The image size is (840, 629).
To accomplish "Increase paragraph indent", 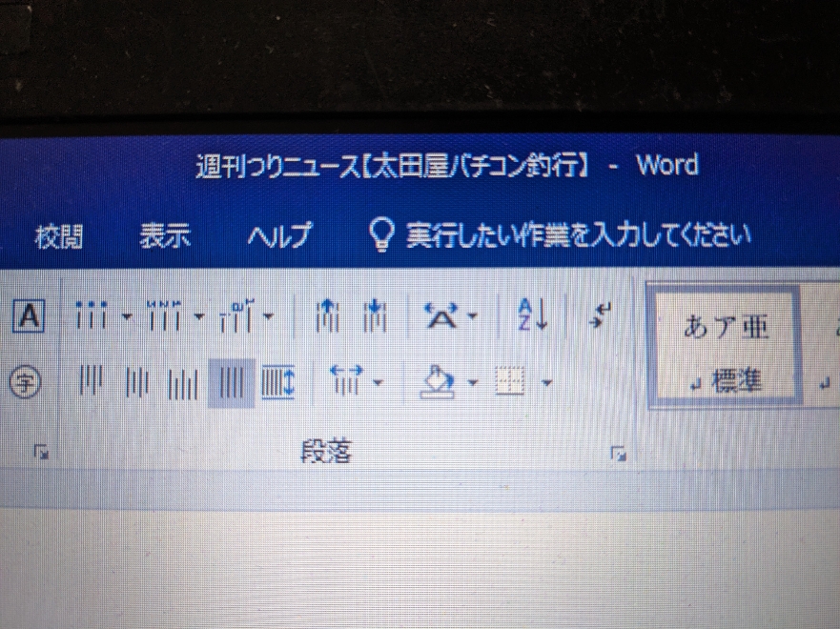I will tap(374, 315).
